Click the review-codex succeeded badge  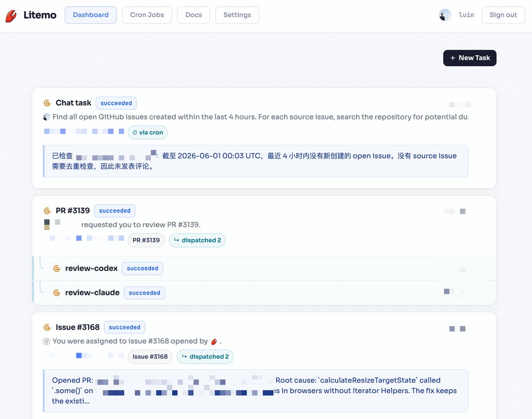coord(143,269)
